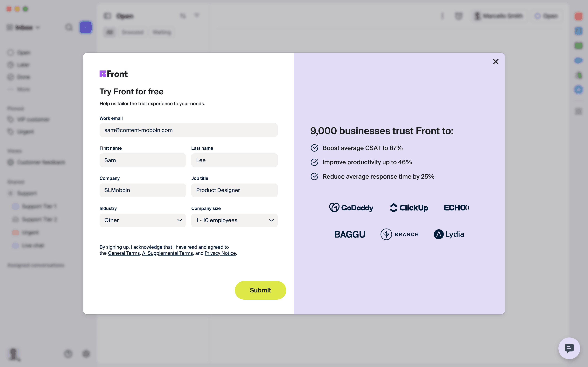This screenshot has width=588, height=367.
Task: Open the Company size dropdown
Action: pyautogui.click(x=234, y=220)
